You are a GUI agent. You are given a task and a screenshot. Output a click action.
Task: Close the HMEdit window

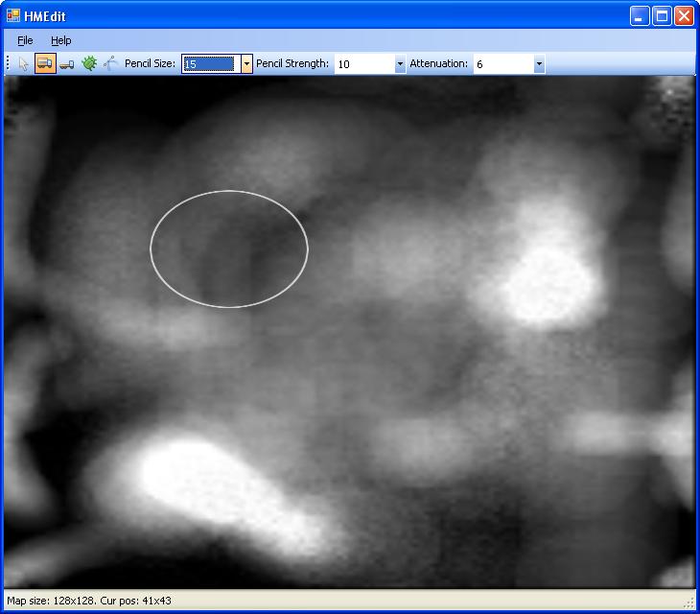pyautogui.click(x=684, y=16)
